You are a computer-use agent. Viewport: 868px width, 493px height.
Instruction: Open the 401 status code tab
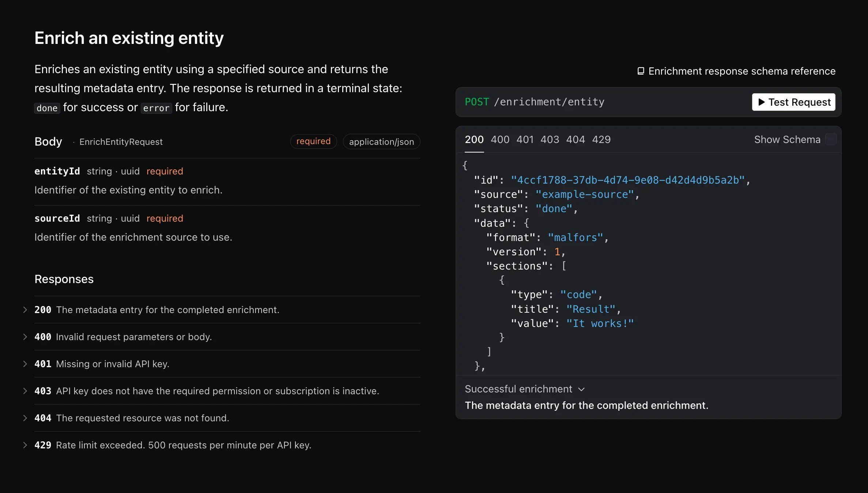[525, 139]
